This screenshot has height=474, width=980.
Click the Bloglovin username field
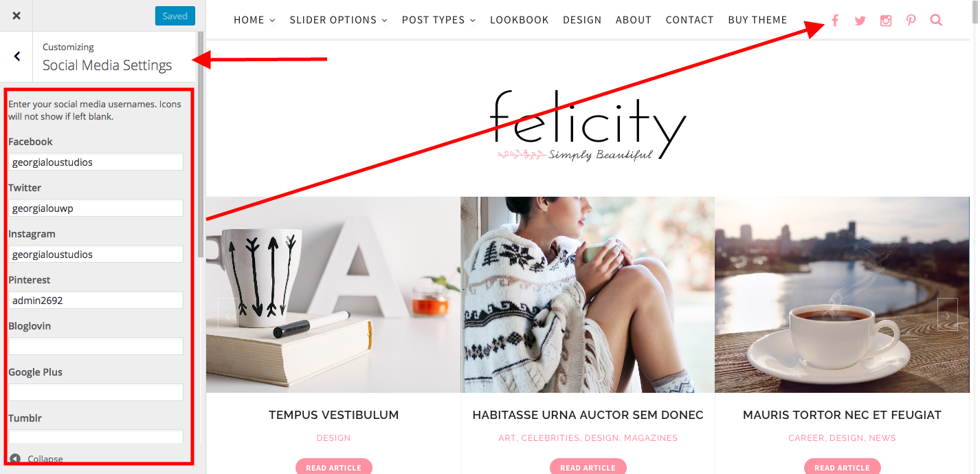click(x=96, y=346)
